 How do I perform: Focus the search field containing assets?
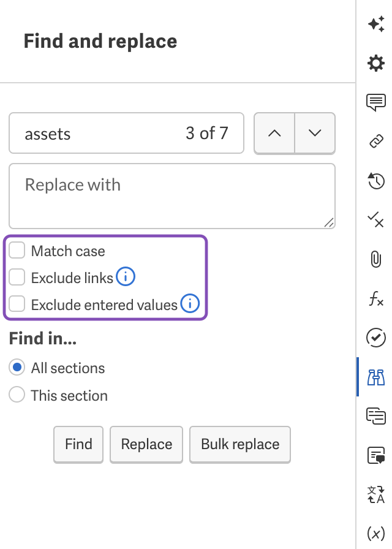pos(126,133)
